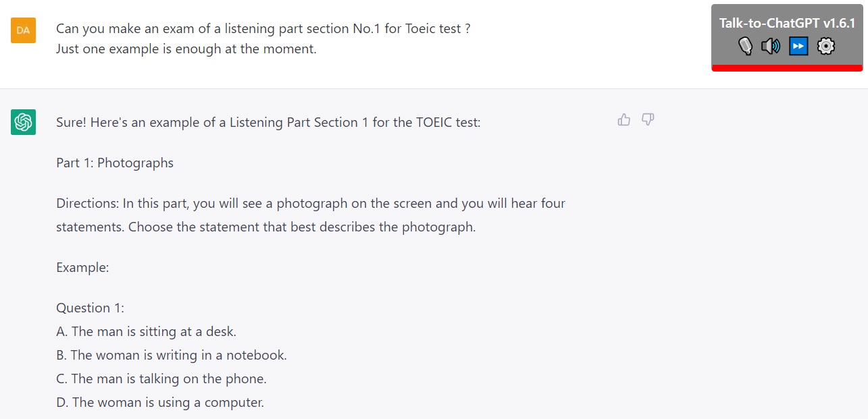
Task: Click the red progress bar under the toolbar
Action: [786, 67]
